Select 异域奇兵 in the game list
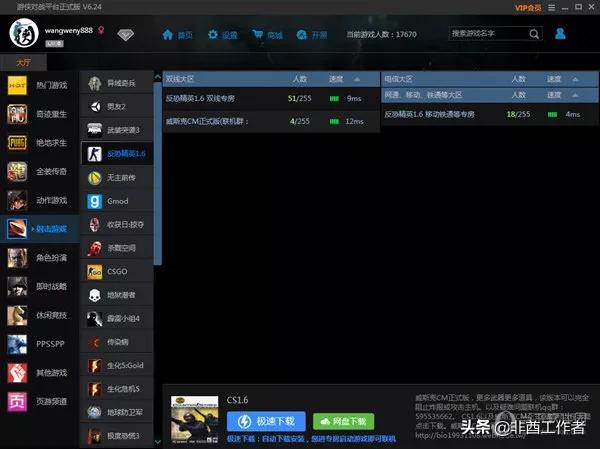Viewport: 600px width, 449px height. (x=117, y=83)
